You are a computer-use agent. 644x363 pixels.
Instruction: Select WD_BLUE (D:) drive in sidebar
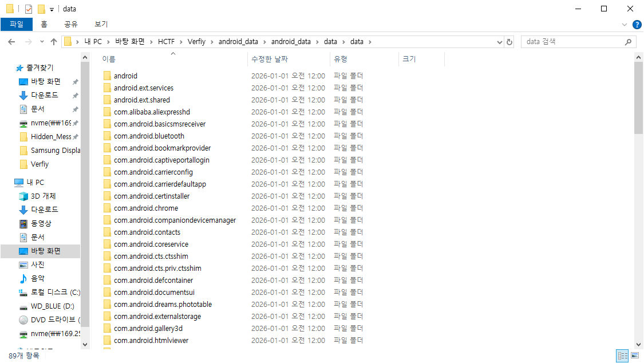click(52, 306)
